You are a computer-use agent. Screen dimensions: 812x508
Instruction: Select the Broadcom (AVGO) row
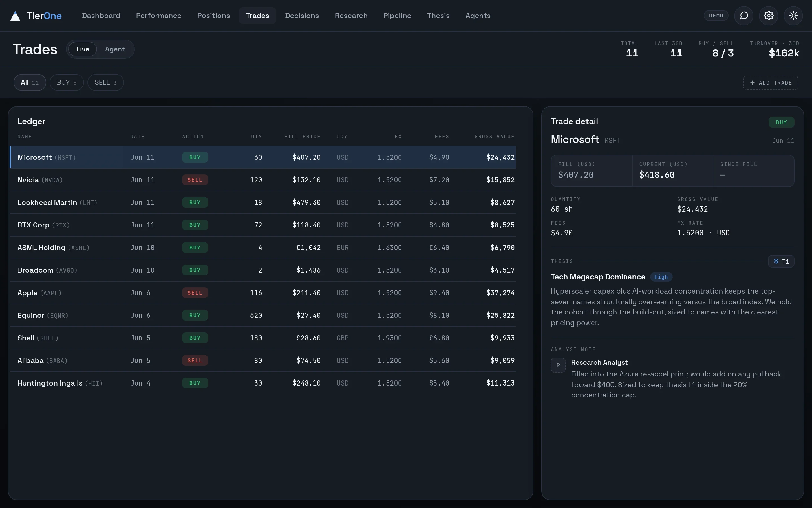click(263, 270)
